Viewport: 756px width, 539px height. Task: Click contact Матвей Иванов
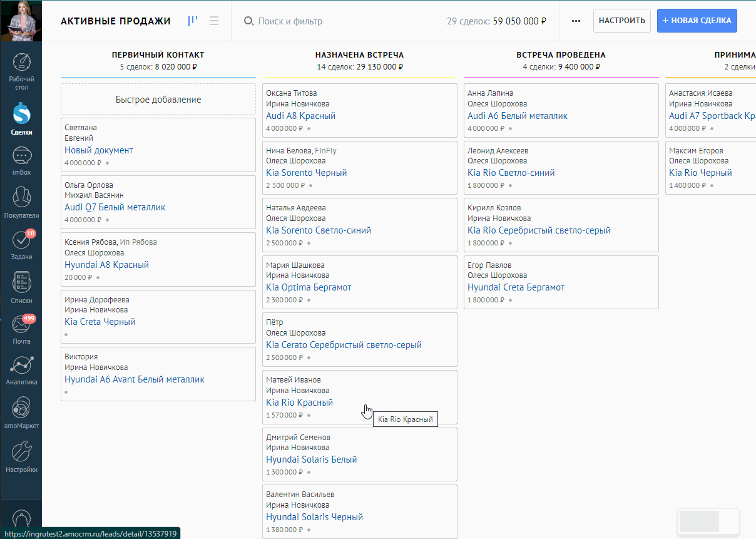click(x=294, y=380)
